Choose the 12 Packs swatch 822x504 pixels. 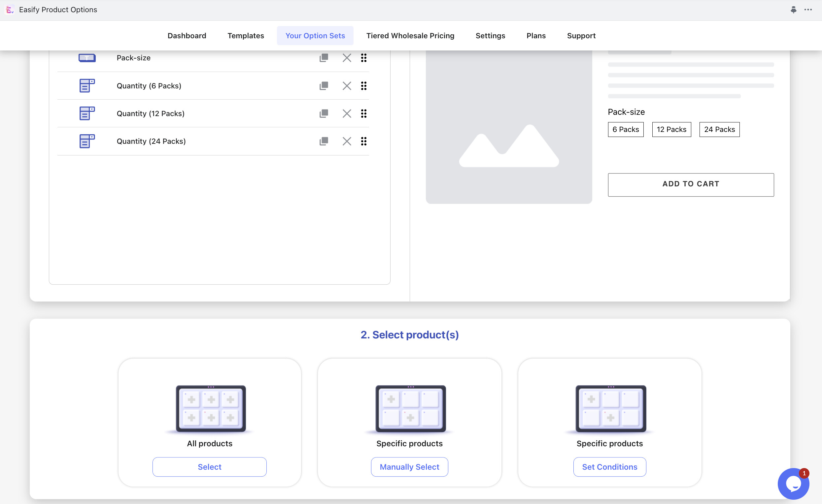671,129
